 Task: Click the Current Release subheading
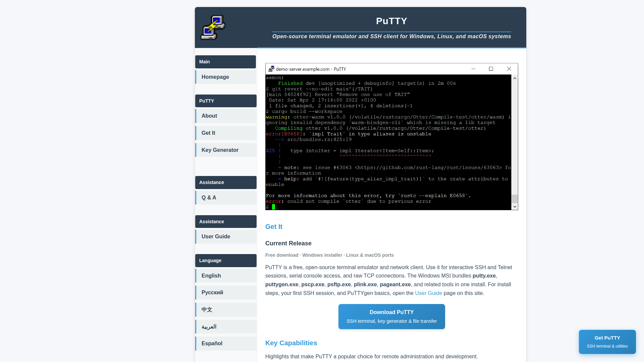pyautogui.click(x=288, y=243)
